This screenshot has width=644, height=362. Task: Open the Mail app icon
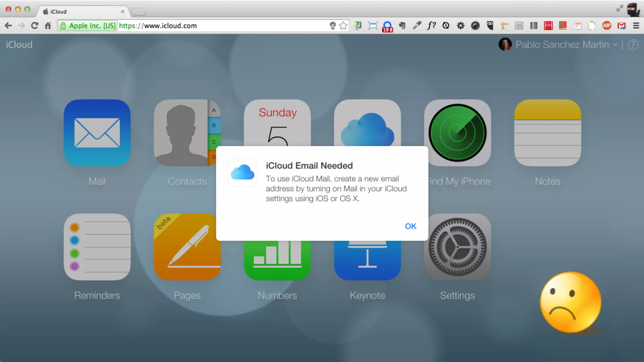point(97,133)
